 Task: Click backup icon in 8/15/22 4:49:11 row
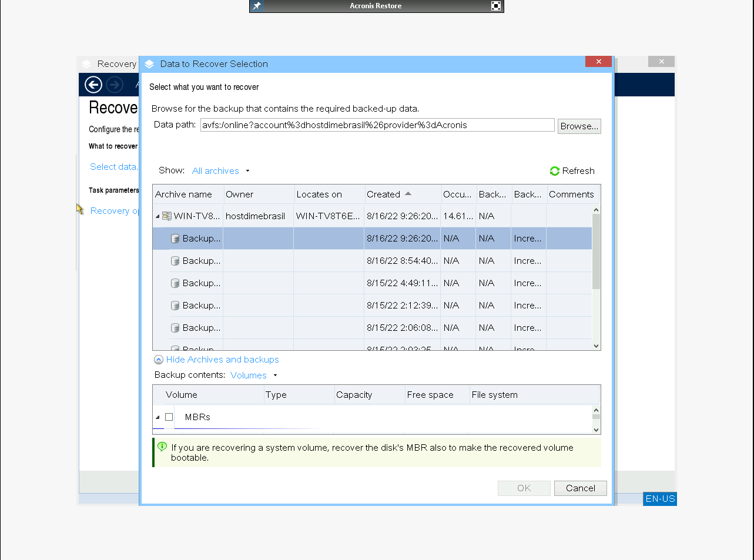coord(175,283)
